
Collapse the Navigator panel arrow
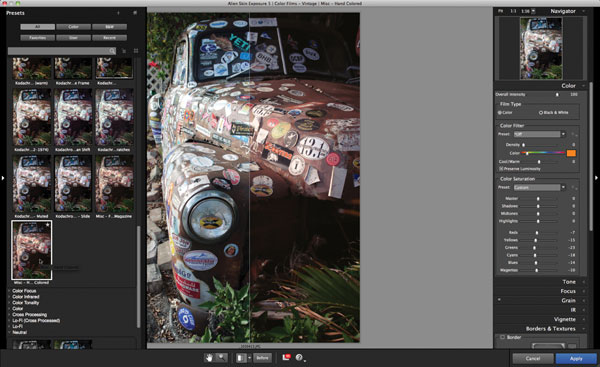pos(584,11)
